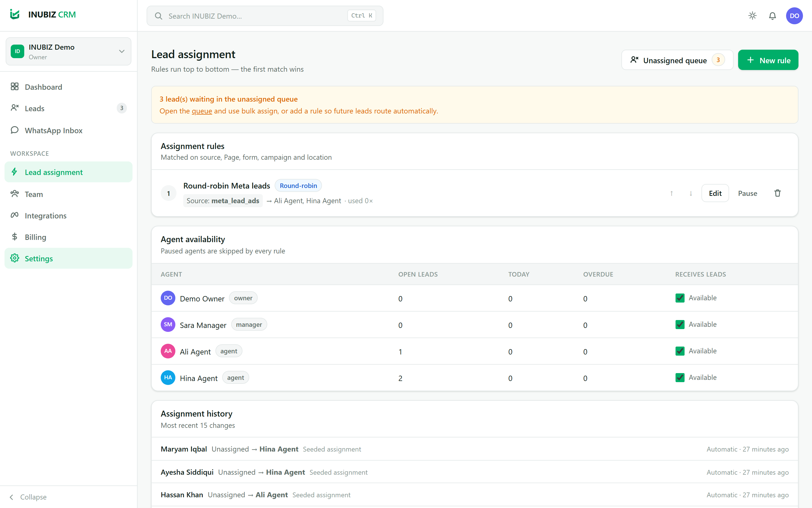The height and width of the screenshot is (508, 812).
Task: Move the Round-robin rule up
Action: [x=671, y=193]
